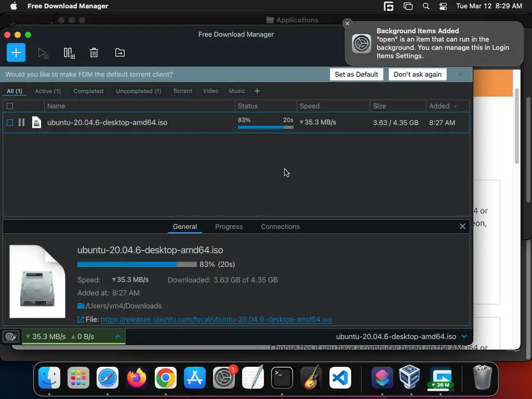Open the Free Download Manager menu bar item
The height and width of the screenshot is (399, 532).
[x=68, y=6]
